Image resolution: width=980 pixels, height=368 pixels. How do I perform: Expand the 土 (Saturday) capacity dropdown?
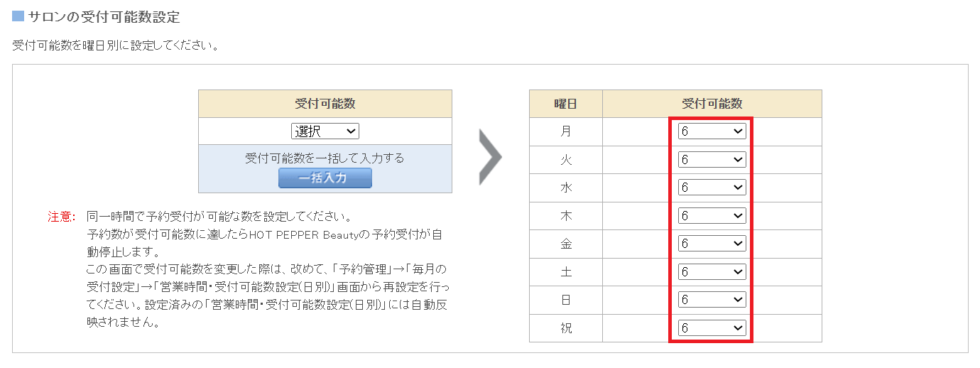point(712,271)
